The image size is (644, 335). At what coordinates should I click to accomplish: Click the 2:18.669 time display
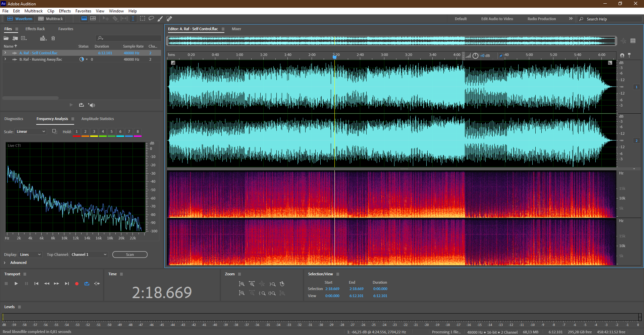point(162,292)
